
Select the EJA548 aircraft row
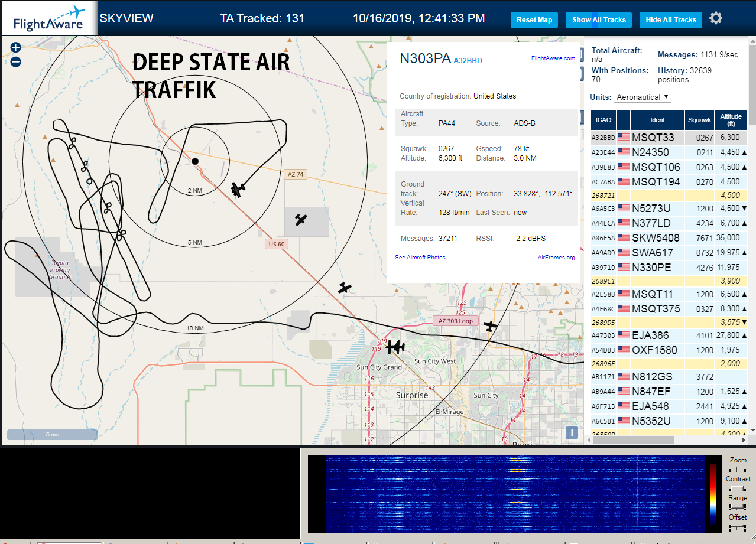[x=669, y=406]
